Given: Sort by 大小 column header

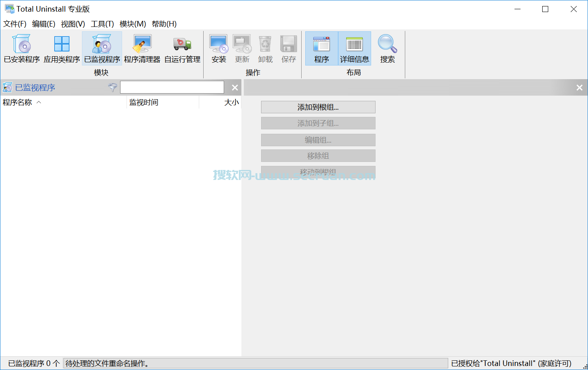Looking at the screenshot, I should click(x=220, y=102).
